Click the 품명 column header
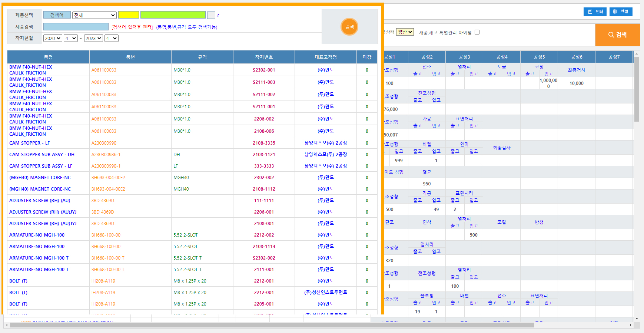 click(48, 57)
